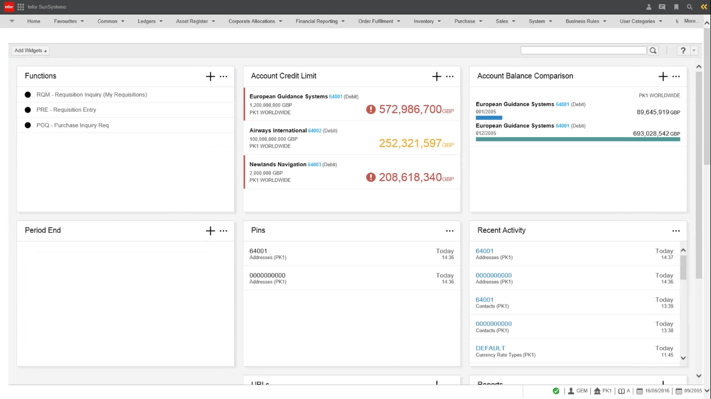Open the User Categories menu

tap(641, 21)
